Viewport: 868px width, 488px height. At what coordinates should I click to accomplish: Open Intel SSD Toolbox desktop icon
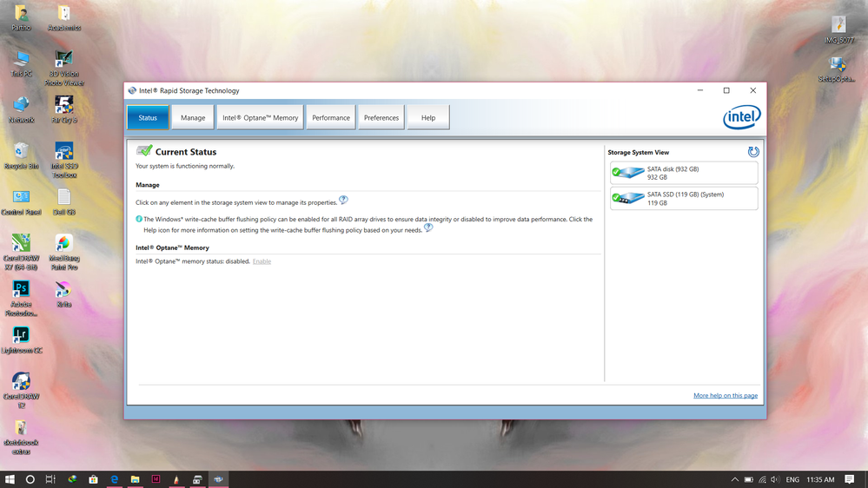[63, 153]
